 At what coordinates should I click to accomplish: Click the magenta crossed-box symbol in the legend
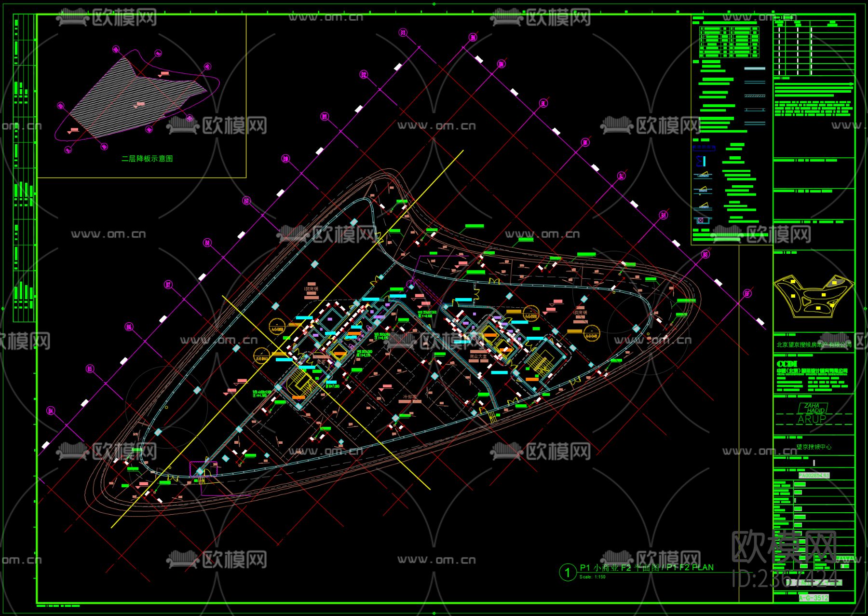pyautogui.click(x=702, y=220)
